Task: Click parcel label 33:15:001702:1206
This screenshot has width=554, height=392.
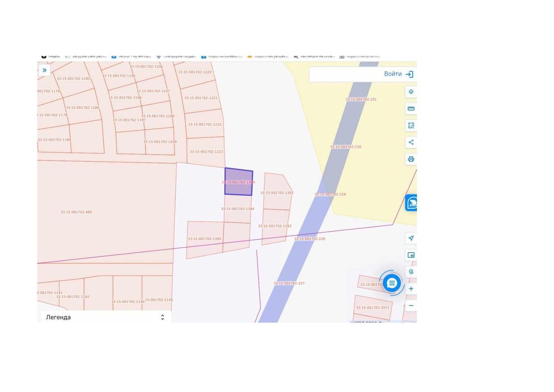Action: click(x=146, y=66)
